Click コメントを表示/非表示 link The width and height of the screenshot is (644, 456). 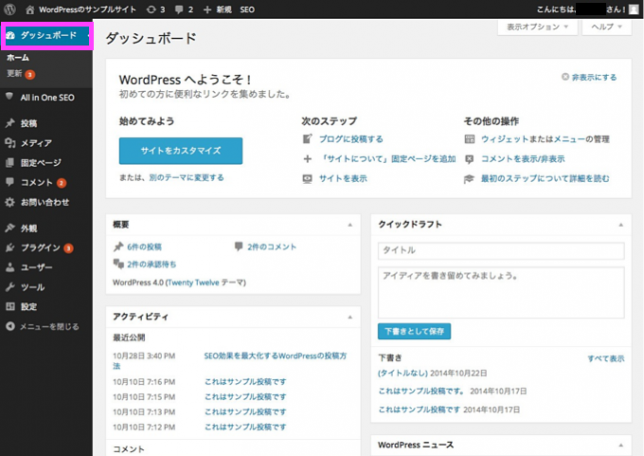pos(523,159)
